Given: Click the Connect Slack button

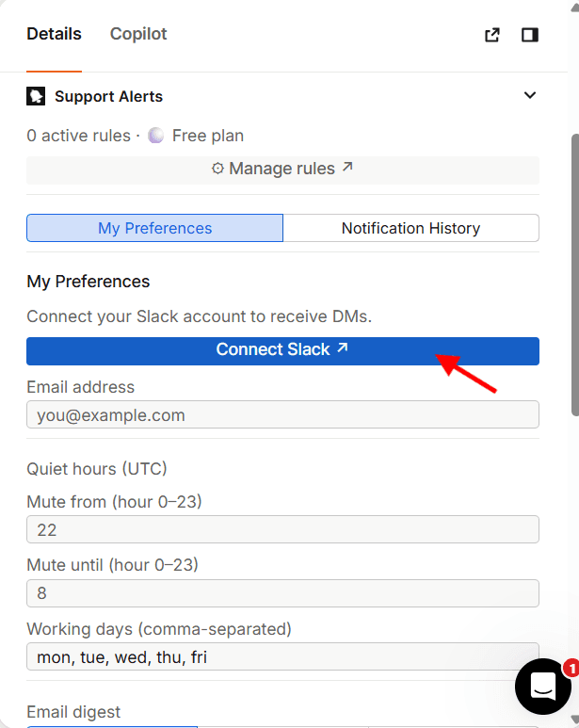Looking at the screenshot, I should 282,351.
